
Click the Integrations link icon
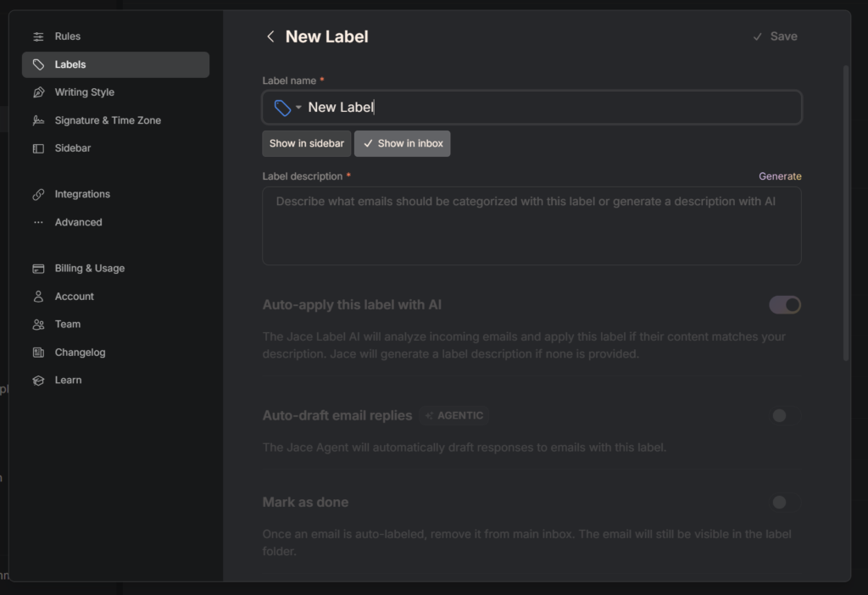click(x=38, y=194)
